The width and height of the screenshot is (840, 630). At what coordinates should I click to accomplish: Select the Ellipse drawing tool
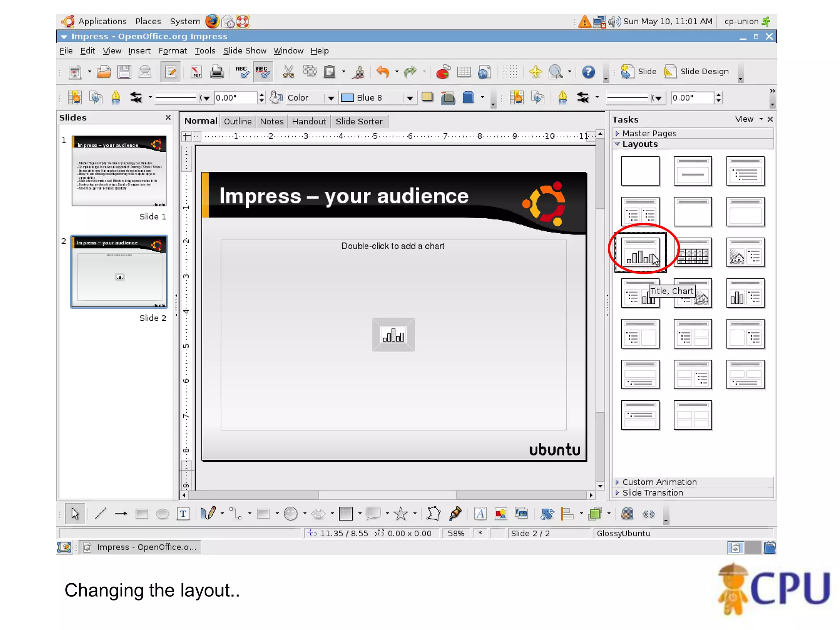162,514
